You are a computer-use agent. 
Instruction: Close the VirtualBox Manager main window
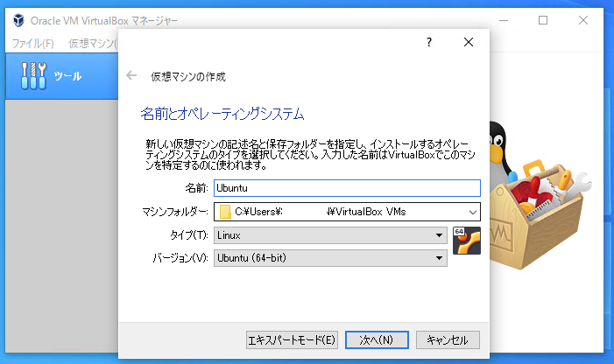click(x=583, y=20)
